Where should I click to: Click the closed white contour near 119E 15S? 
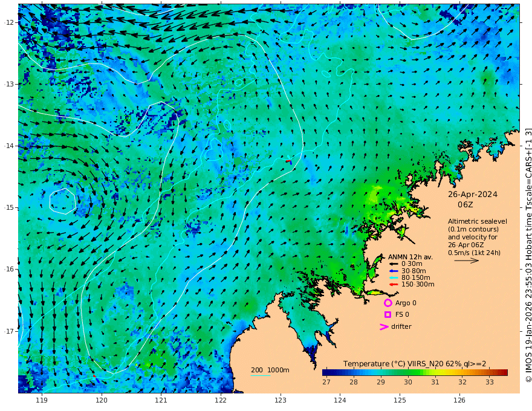coord(62,201)
